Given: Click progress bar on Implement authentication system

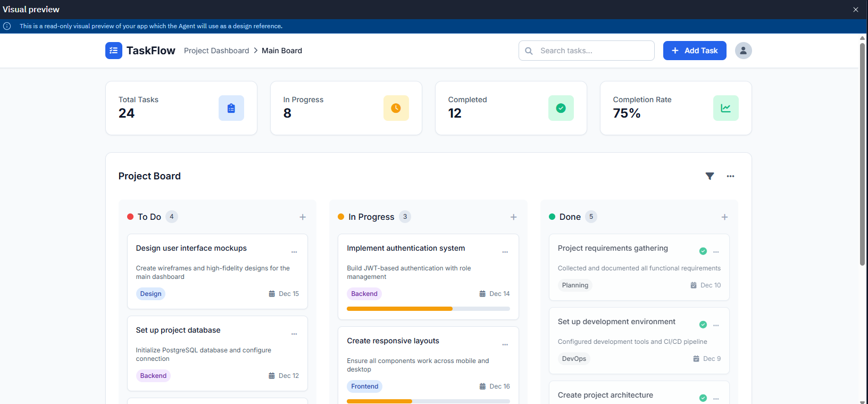Looking at the screenshot, I should point(428,309).
